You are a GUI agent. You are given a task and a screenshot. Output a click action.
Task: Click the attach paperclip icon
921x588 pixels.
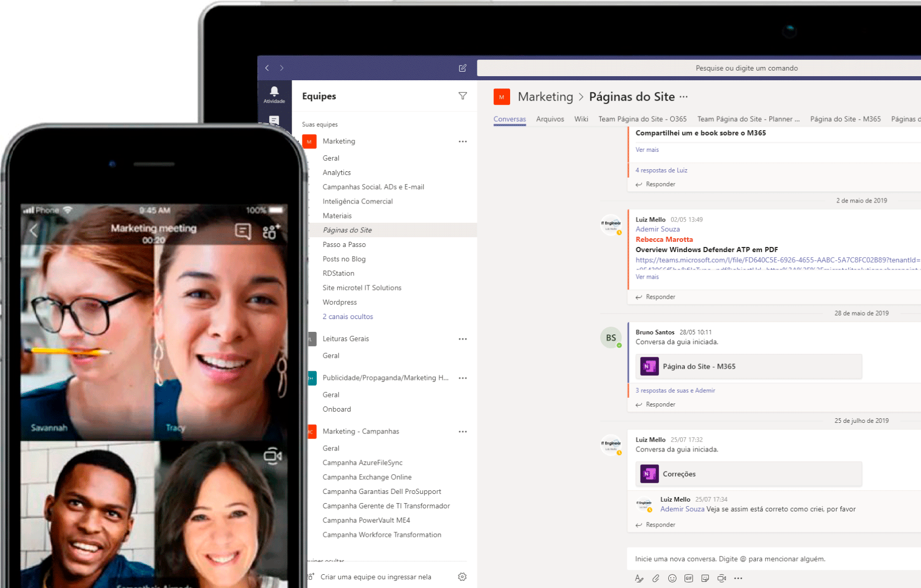(655, 578)
